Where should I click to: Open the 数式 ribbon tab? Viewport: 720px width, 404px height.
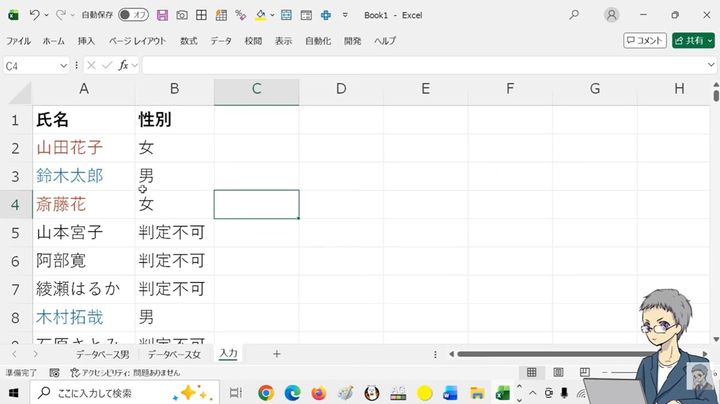point(188,41)
